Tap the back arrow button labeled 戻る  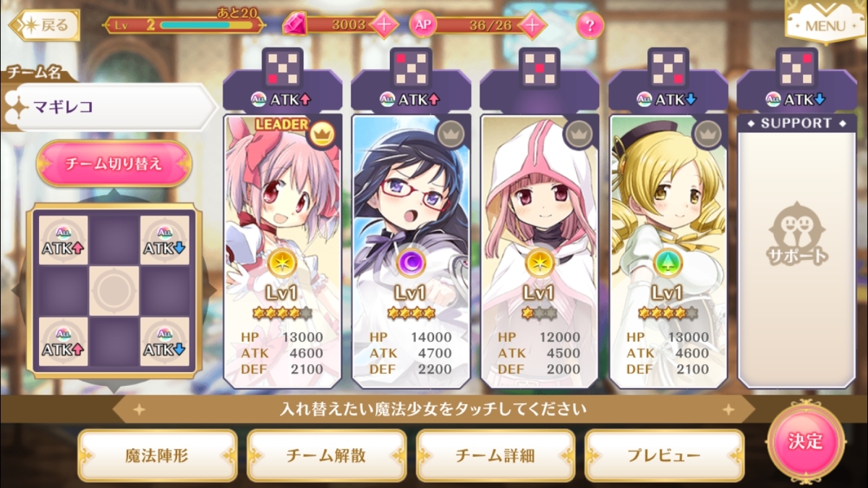pyautogui.click(x=43, y=26)
